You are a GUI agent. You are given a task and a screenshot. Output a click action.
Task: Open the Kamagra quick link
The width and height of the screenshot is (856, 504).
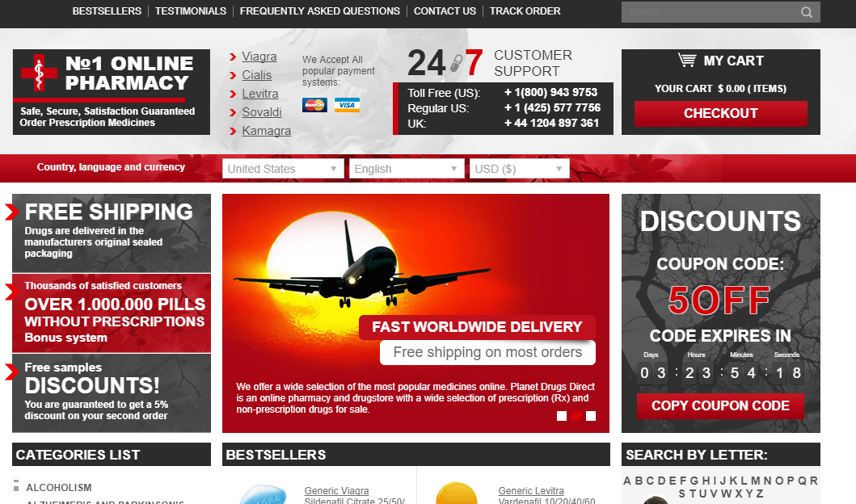[267, 131]
